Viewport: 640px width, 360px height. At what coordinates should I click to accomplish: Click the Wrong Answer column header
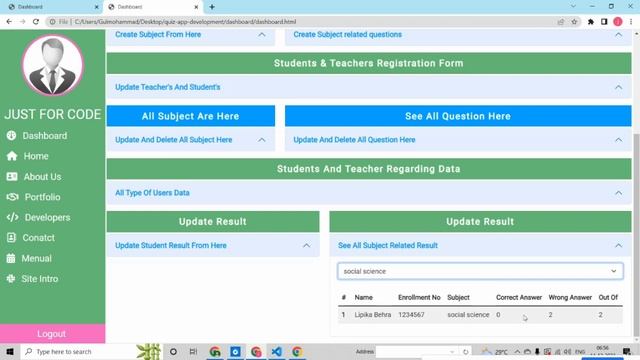[570, 298]
